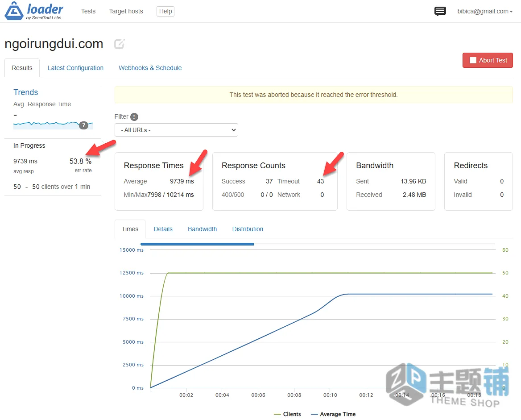Image resolution: width=521 pixels, height=420 pixels.
Task: Click the 9739 ms avg resp value
Action: pyautogui.click(x=25, y=161)
